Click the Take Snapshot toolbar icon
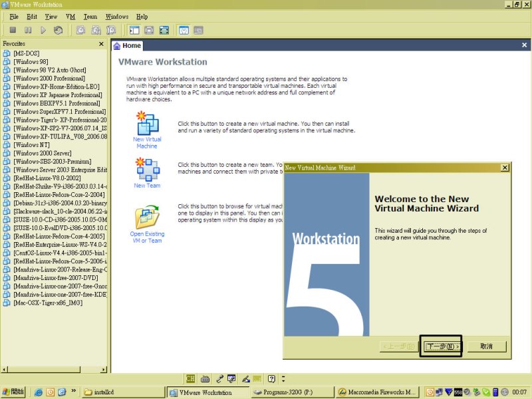 click(x=80, y=30)
